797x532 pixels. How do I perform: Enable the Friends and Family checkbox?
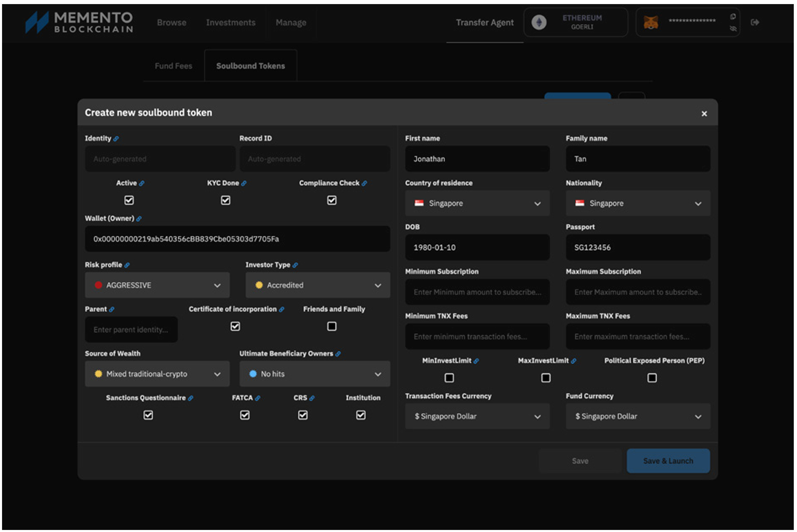click(x=332, y=326)
